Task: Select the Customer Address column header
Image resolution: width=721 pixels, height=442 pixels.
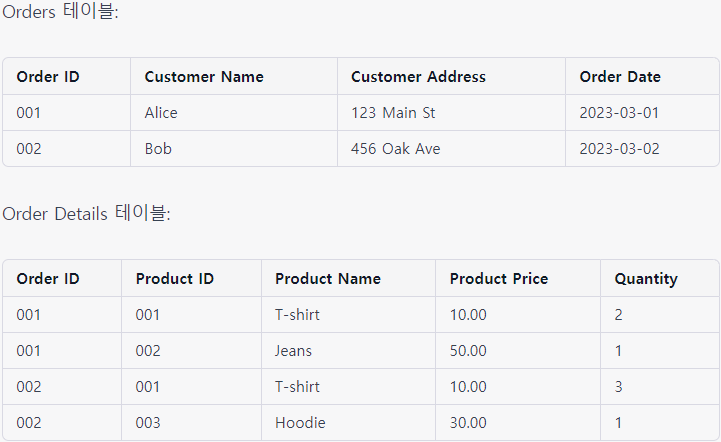Action: click(x=418, y=77)
